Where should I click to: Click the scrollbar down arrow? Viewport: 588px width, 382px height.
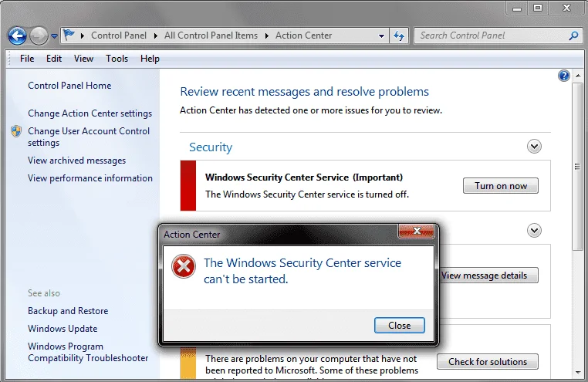tap(578, 373)
